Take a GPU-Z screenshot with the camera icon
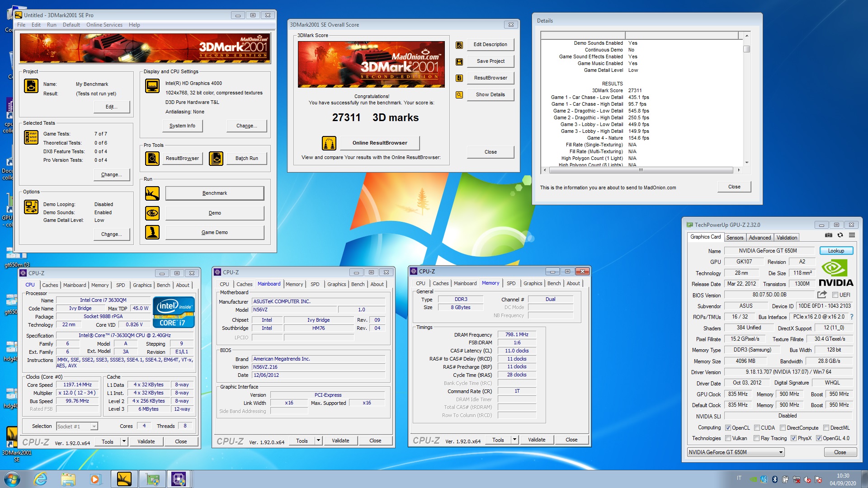The width and height of the screenshot is (868, 488). (x=828, y=235)
